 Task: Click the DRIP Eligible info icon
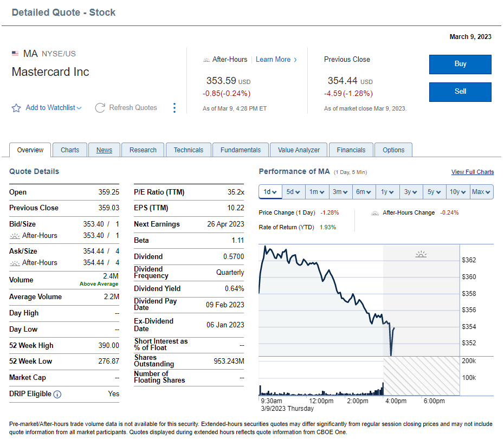coord(57,395)
